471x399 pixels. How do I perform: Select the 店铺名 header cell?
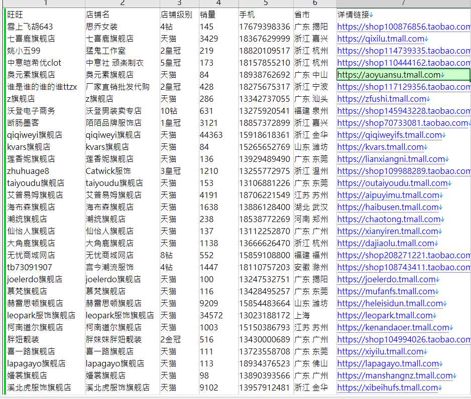(x=122, y=15)
